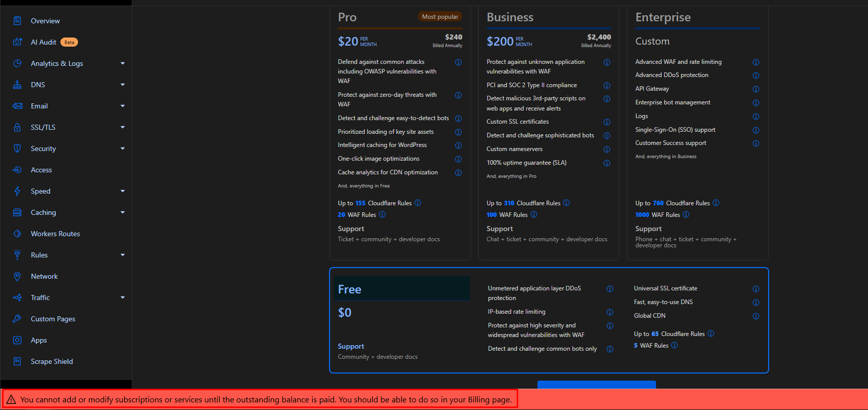This screenshot has height=410, width=868.
Task: Select the Enterprise plan heading
Action: 663,17
